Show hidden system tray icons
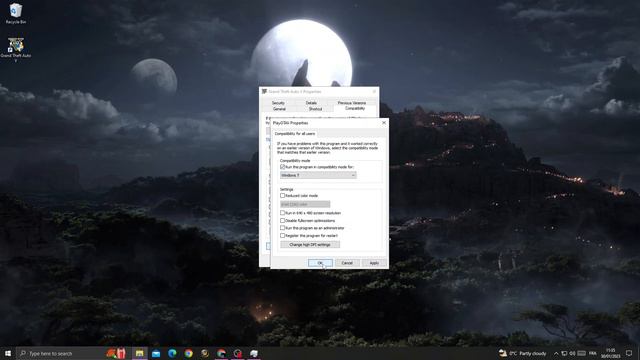This screenshot has height=360, width=640. tap(556, 353)
